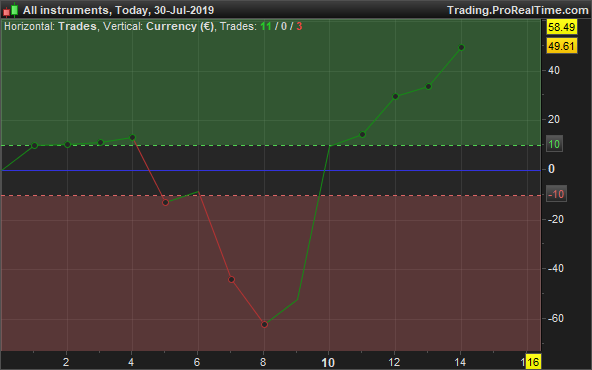Select the 58.49 yellow price label
This screenshot has height=370, width=592.
coord(562,27)
